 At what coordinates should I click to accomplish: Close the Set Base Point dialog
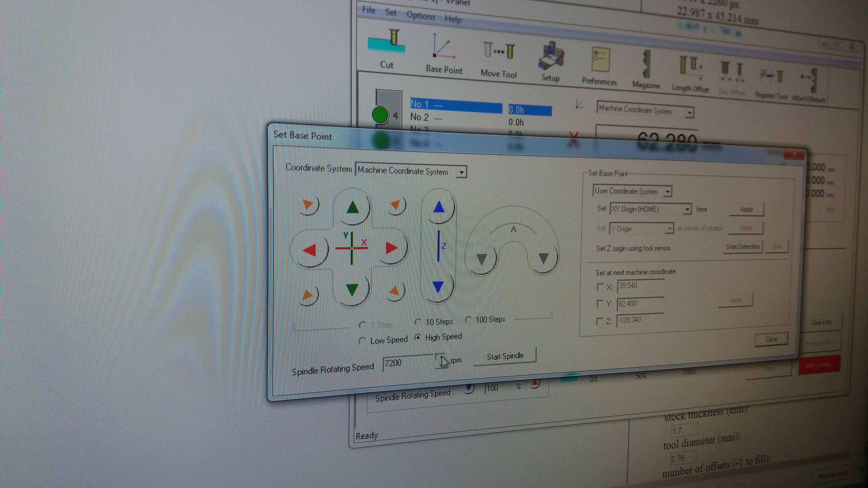click(771, 339)
